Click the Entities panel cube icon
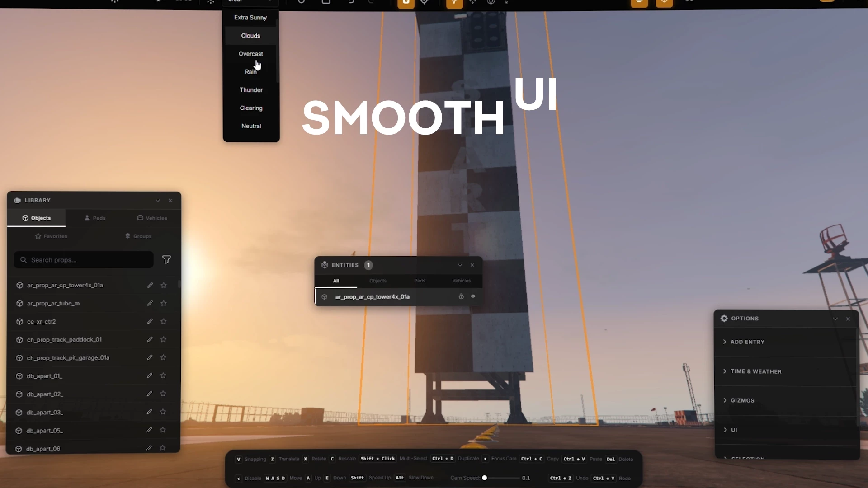 pyautogui.click(x=325, y=265)
